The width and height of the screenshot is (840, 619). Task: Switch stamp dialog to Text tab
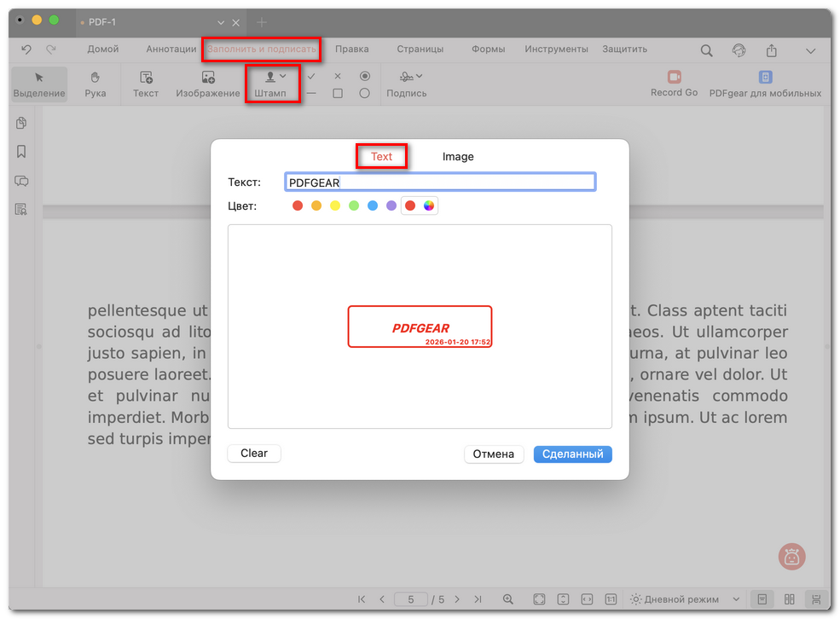381,156
